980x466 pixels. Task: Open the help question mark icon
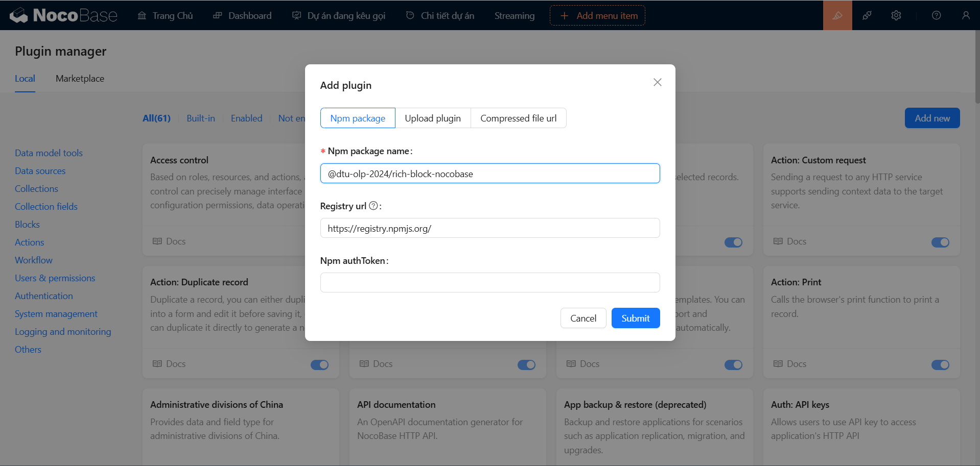[936, 15]
